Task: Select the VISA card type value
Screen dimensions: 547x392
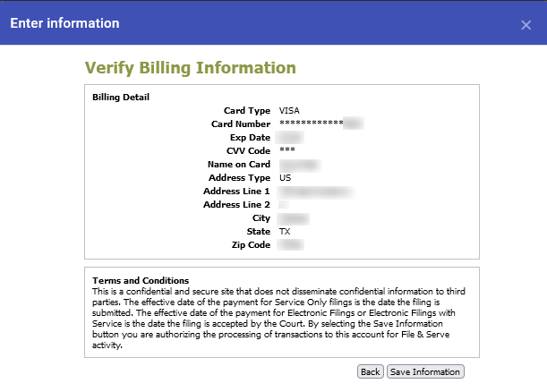Action: point(289,110)
